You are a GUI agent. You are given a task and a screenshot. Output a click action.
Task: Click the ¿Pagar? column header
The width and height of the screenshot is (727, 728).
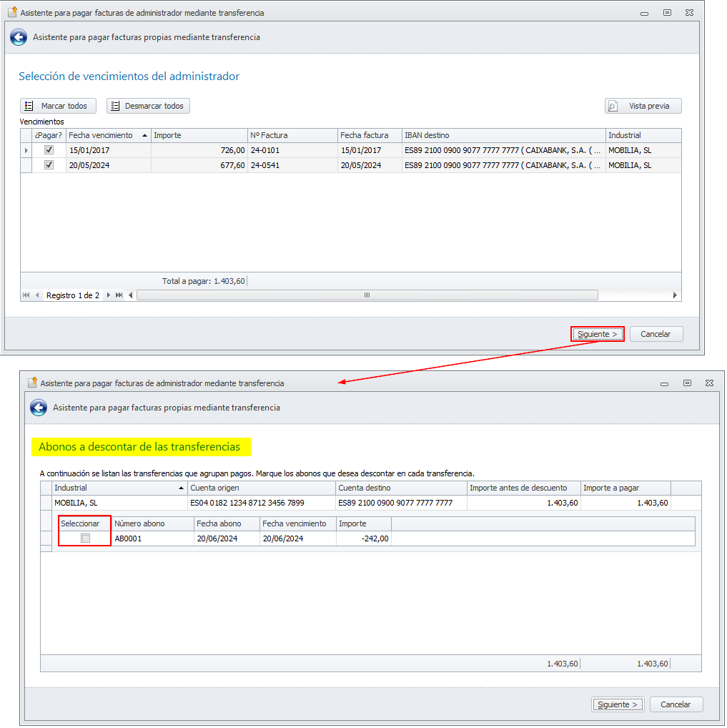click(49, 135)
